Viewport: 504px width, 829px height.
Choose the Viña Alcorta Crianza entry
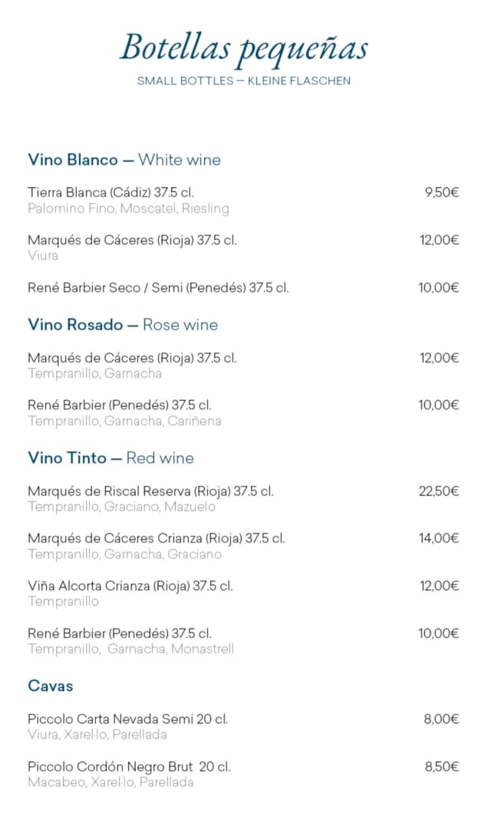point(130,586)
